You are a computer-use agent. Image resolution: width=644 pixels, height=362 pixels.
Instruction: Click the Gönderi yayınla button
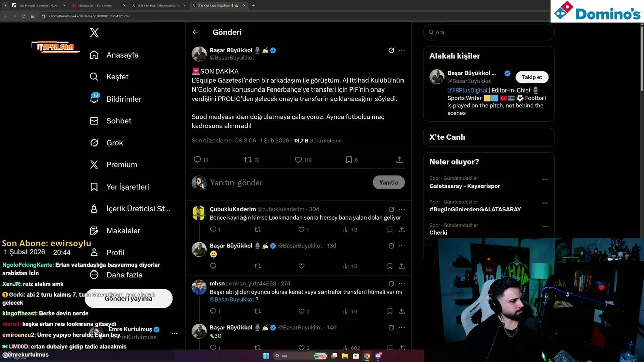coord(128,298)
